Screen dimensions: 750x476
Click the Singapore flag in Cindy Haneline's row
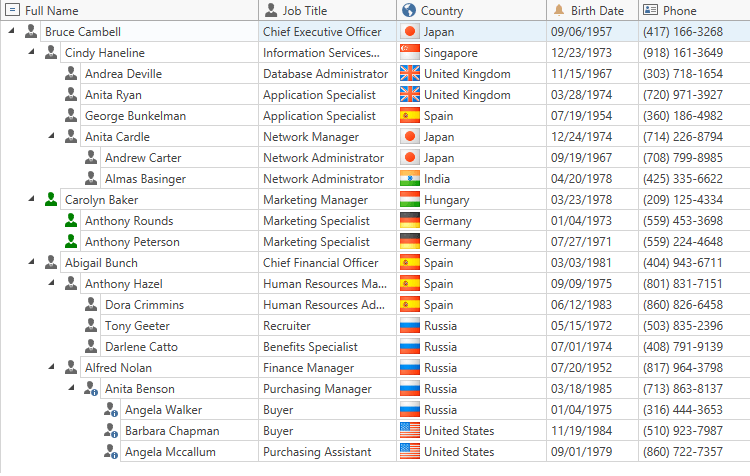pos(409,53)
